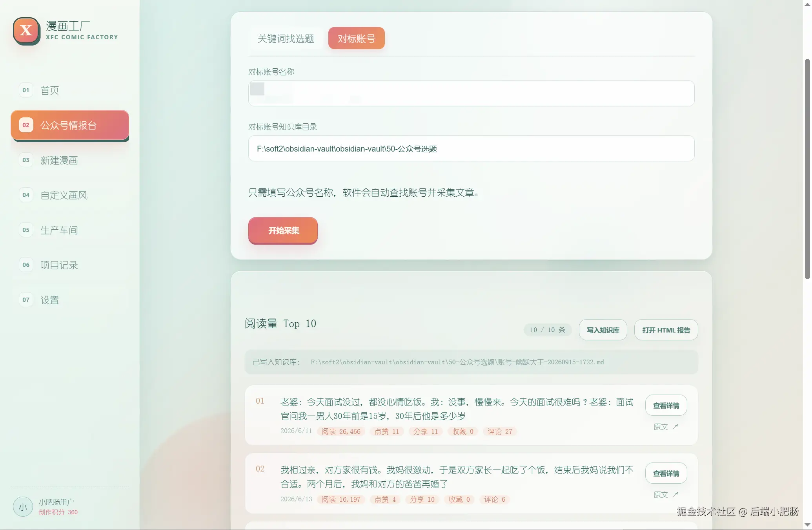This screenshot has width=812, height=530.
Task: Focus the 对标账号名称 input field
Action: pos(471,93)
